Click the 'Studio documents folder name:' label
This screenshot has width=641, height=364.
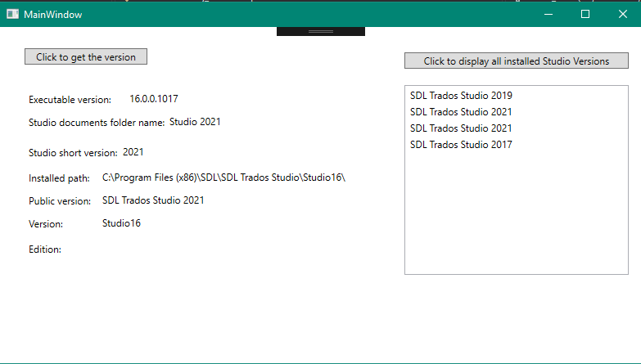[x=97, y=123]
